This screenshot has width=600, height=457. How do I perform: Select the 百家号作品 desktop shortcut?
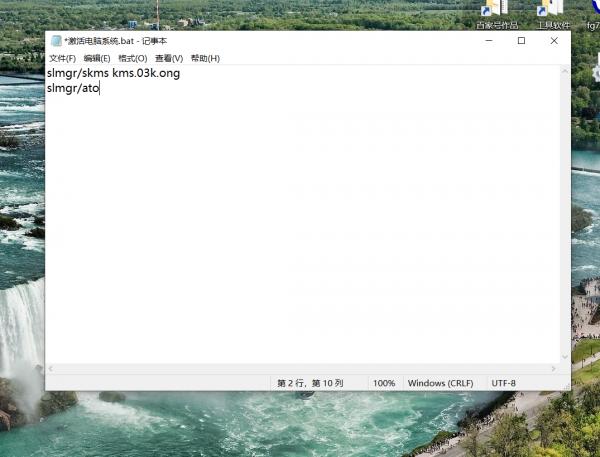(x=497, y=15)
